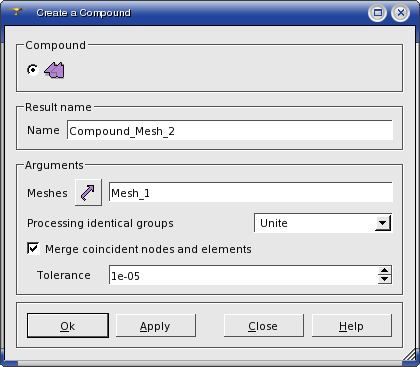Decrease Tolerance with the down arrow
Image resolution: width=420 pixels, height=367 pixels.
click(x=385, y=279)
